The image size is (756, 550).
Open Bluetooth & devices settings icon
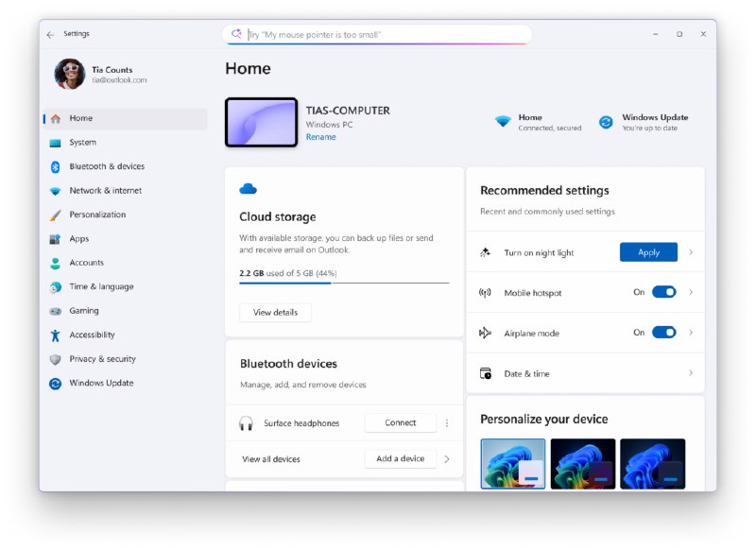click(x=57, y=166)
